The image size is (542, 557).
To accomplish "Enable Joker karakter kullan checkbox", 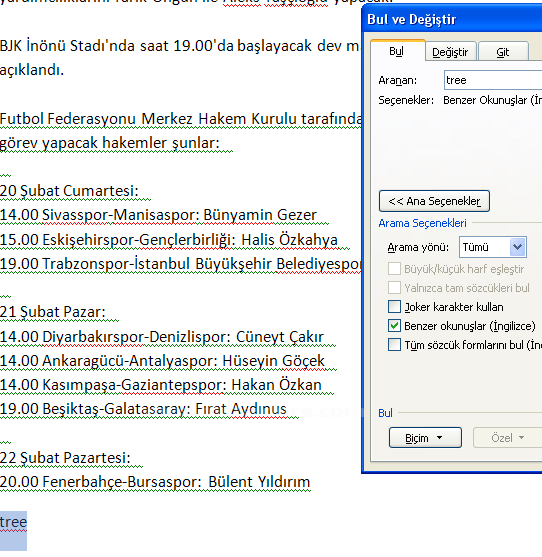I will pos(394,307).
